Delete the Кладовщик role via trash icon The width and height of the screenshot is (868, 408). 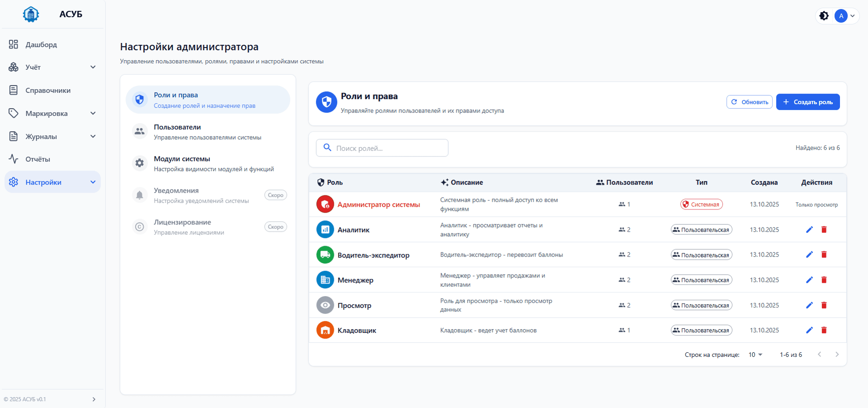(x=824, y=330)
